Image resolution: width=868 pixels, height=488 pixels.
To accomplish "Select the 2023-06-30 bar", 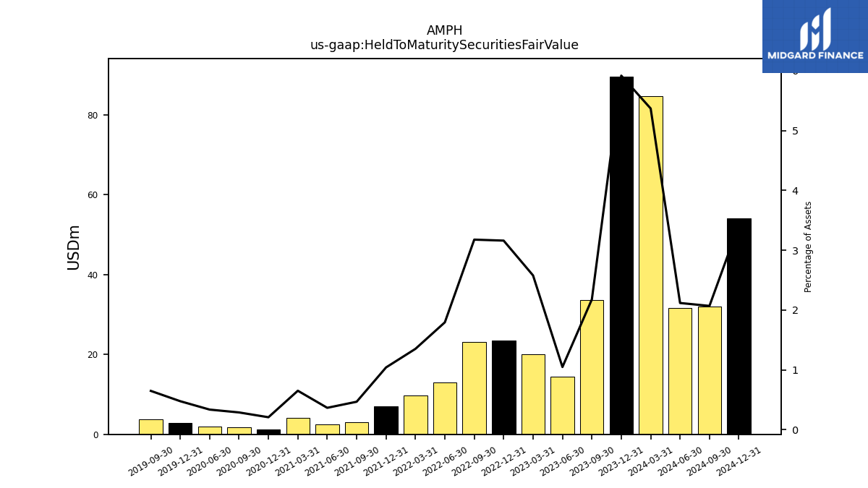I will point(562,406).
